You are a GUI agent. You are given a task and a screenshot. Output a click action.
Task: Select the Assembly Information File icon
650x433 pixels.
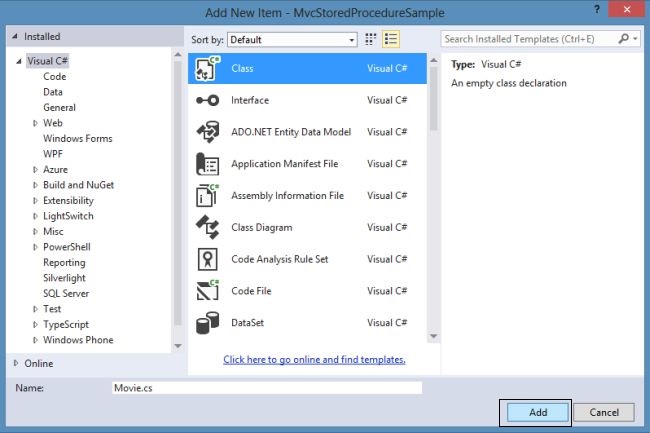point(207,196)
